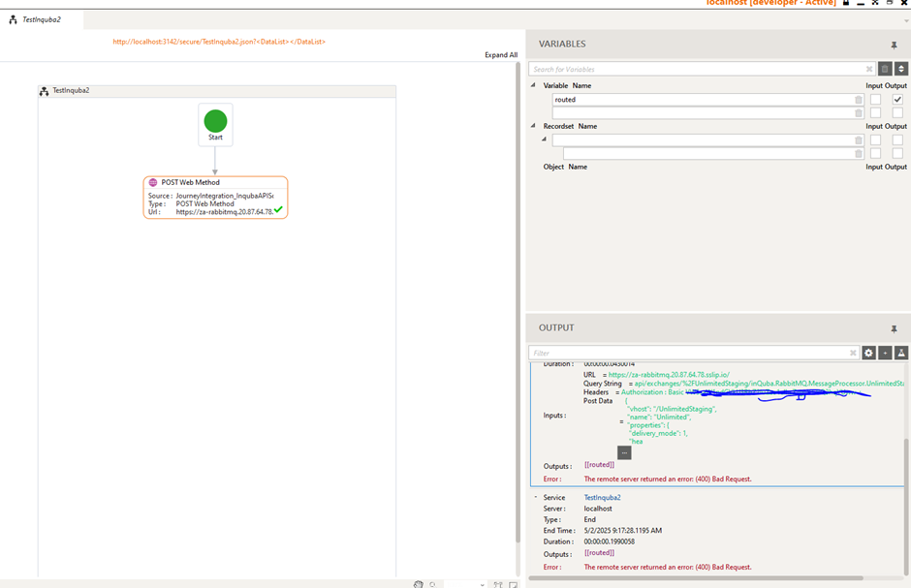Click the [[routed]] output under Service
Viewport: 911px width, 588px height.
pyautogui.click(x=599, y=553)
